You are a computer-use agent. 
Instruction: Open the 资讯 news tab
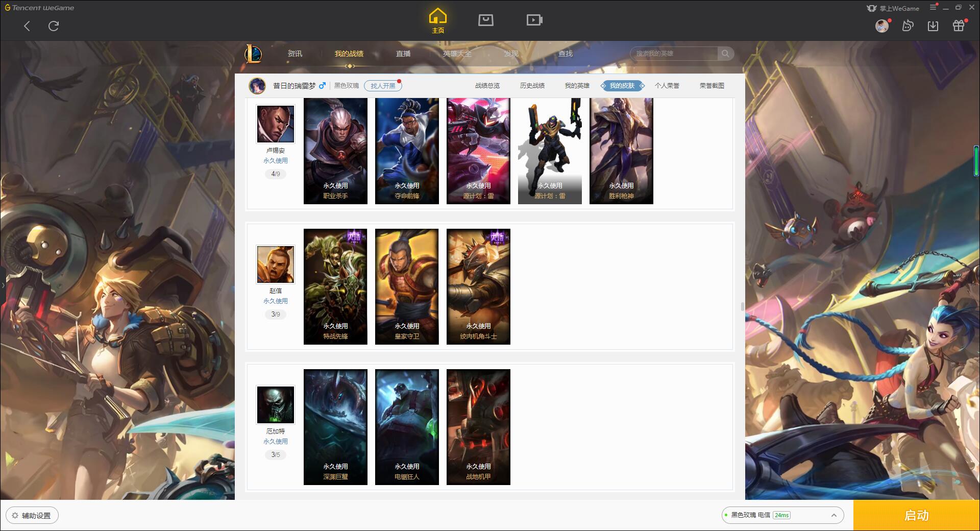tap(295, 54)
